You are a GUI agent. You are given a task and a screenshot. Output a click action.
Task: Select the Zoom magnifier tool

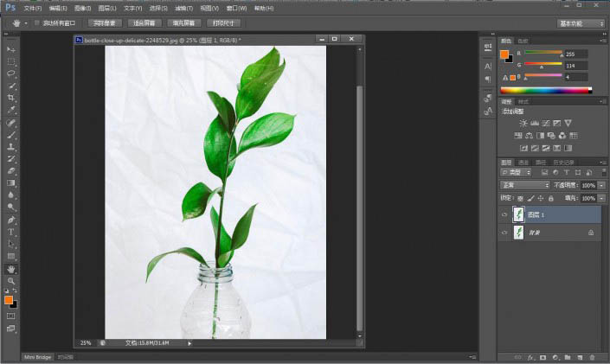click(11, 282)
